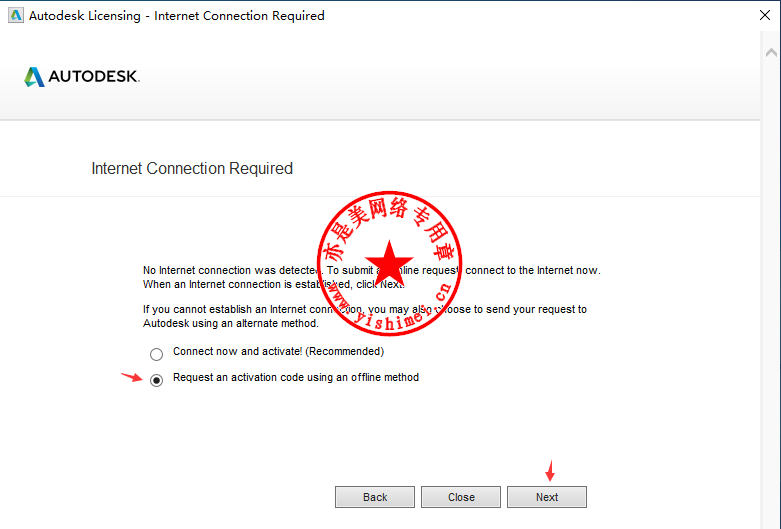The image size is (781, 529).
Task: Select Connect now and activate option
Action: point(156,354)
